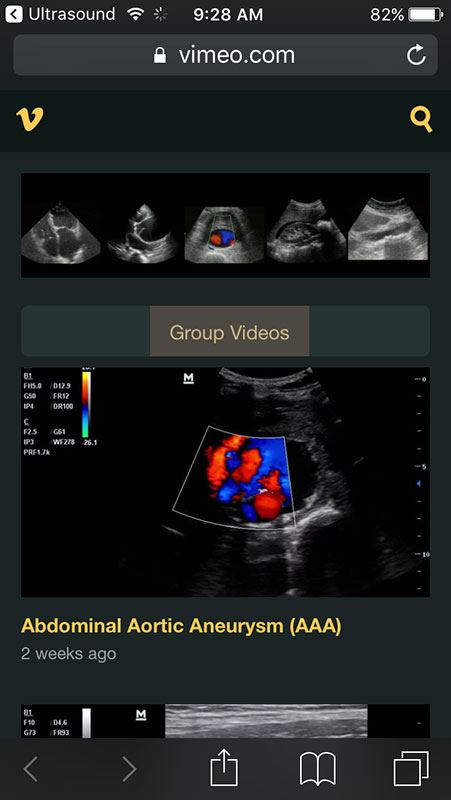Open Safari bookmarks book icon

click(318, 769)
